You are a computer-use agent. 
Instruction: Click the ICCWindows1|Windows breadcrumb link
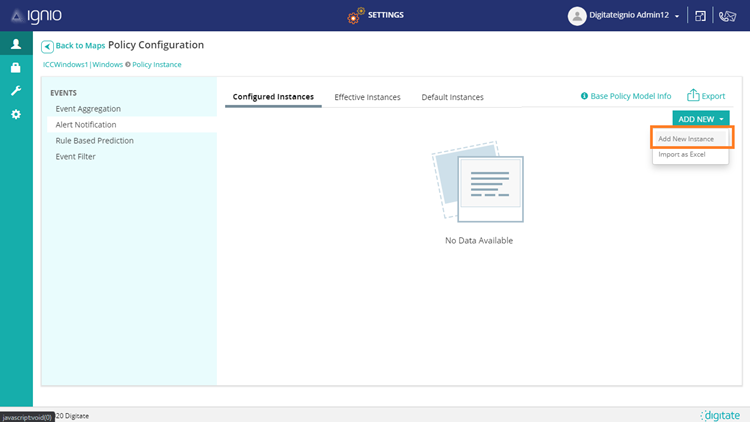click(82, 64)
